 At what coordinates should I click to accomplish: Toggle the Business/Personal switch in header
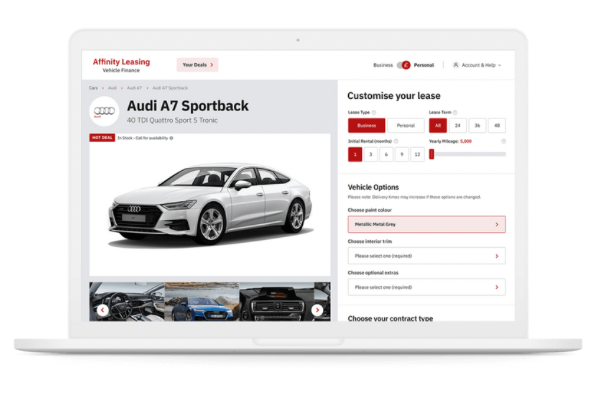(x=405, y=65)
